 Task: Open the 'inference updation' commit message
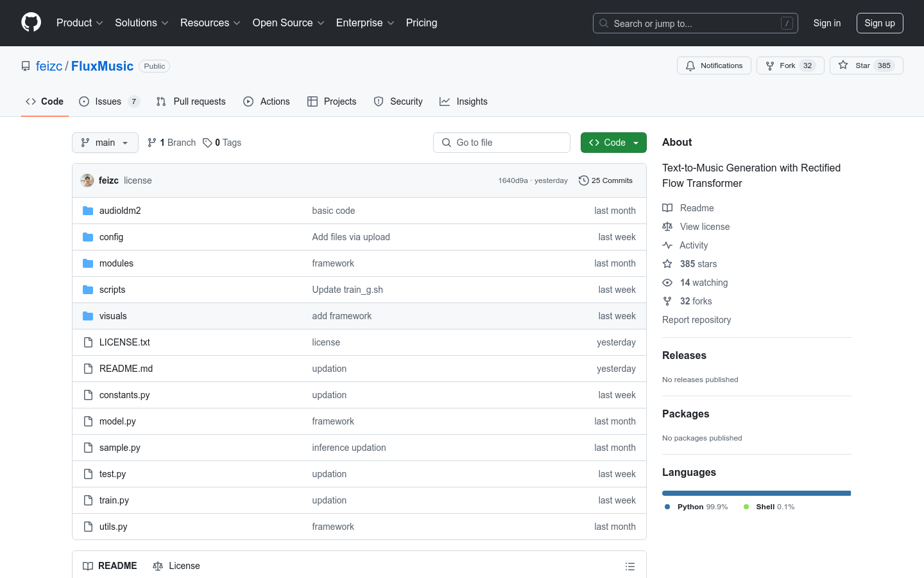(349, 448)
